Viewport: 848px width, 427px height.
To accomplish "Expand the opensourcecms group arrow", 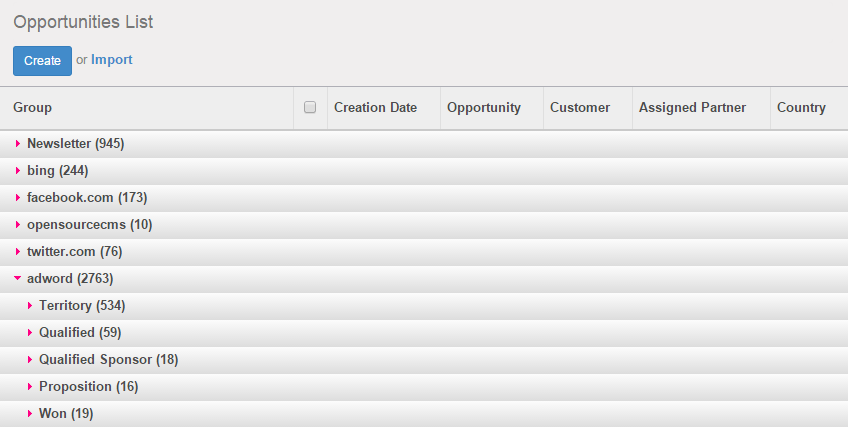I will click(x=18, y=225).
